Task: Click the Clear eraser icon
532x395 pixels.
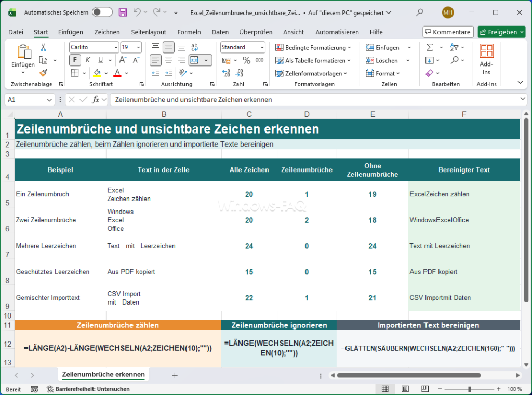Action: pyautogui.click(x=429, y=73)
